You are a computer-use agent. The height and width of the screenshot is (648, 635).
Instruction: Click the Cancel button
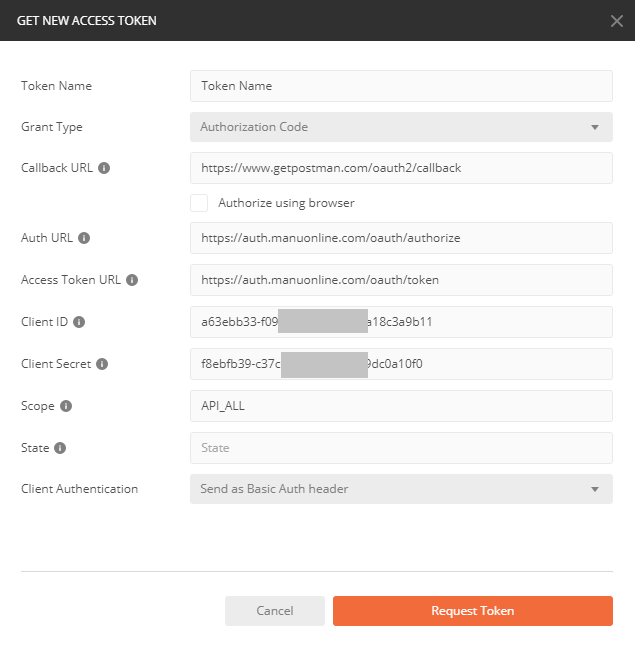275,611
